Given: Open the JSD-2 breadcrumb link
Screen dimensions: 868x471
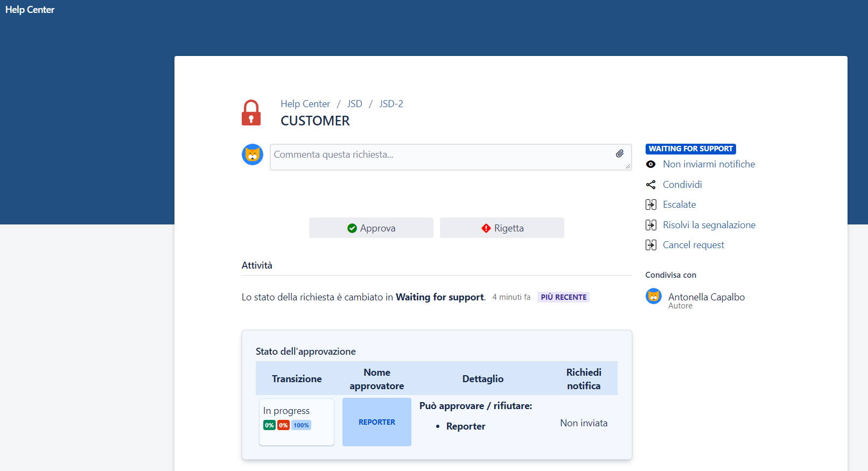Looking at the screenshot, I should tap(391, 104).
